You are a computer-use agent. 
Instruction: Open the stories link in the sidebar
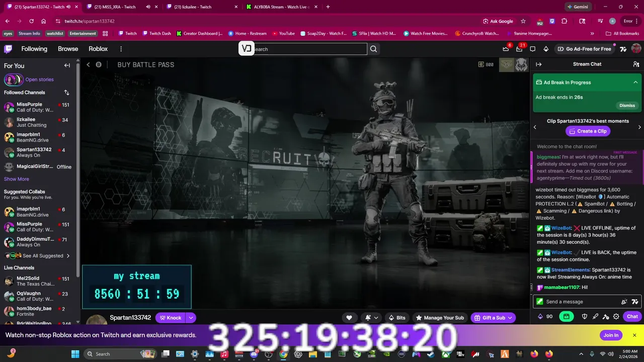[x=39, y=79]
